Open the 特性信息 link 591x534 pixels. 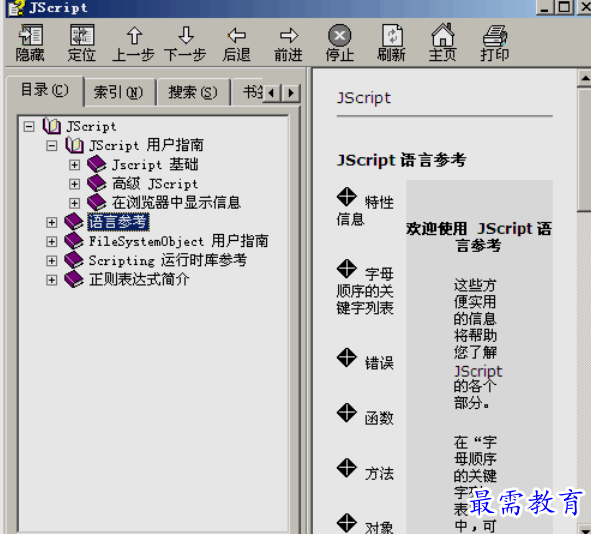(x=365, y=210)
